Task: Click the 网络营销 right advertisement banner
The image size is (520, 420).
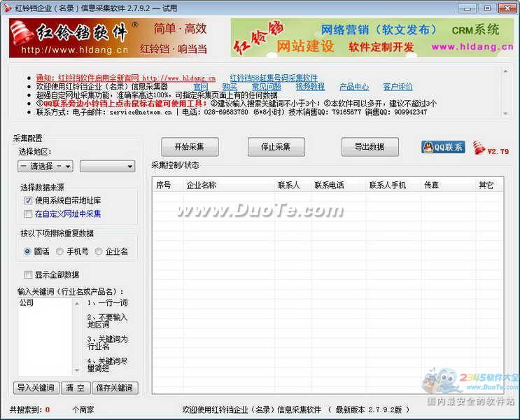Action: coord(372,38)
